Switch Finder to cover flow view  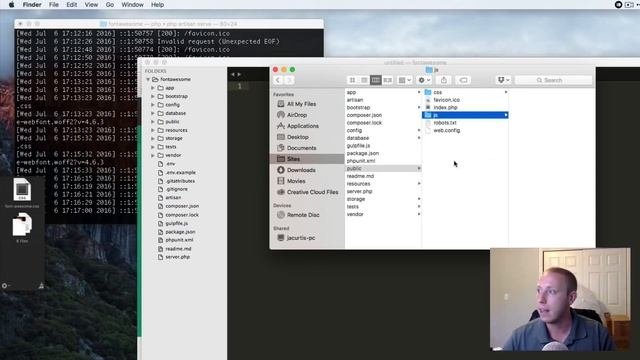(387, 80)
